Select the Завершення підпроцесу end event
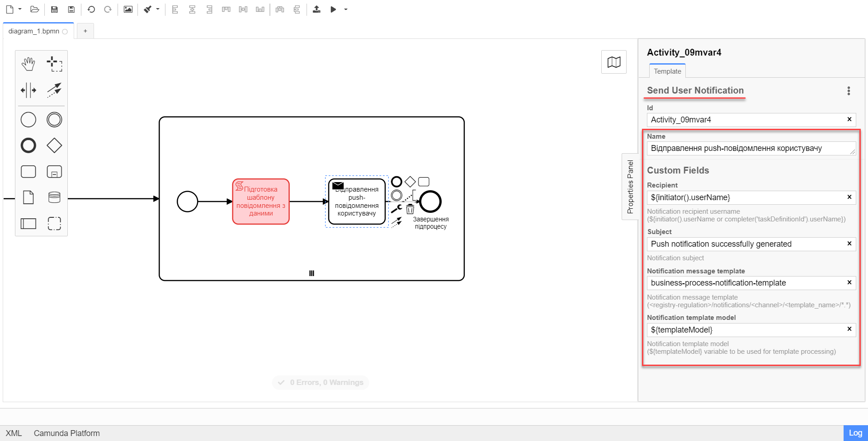The image size is (868, 441). 430,202
